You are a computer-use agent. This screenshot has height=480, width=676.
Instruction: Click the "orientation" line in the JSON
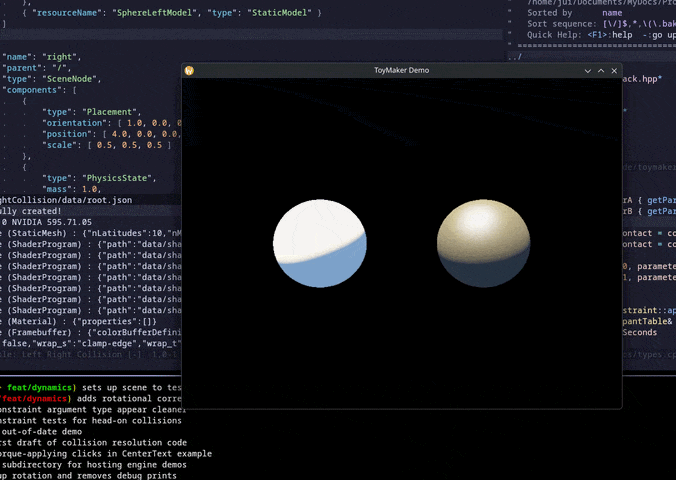[x=112, y=123]
